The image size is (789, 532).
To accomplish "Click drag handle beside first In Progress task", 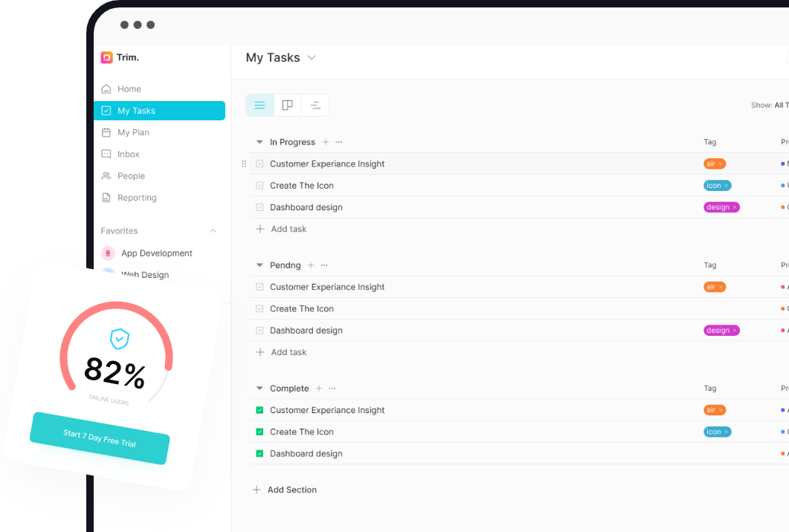I will tap(244, 164).
